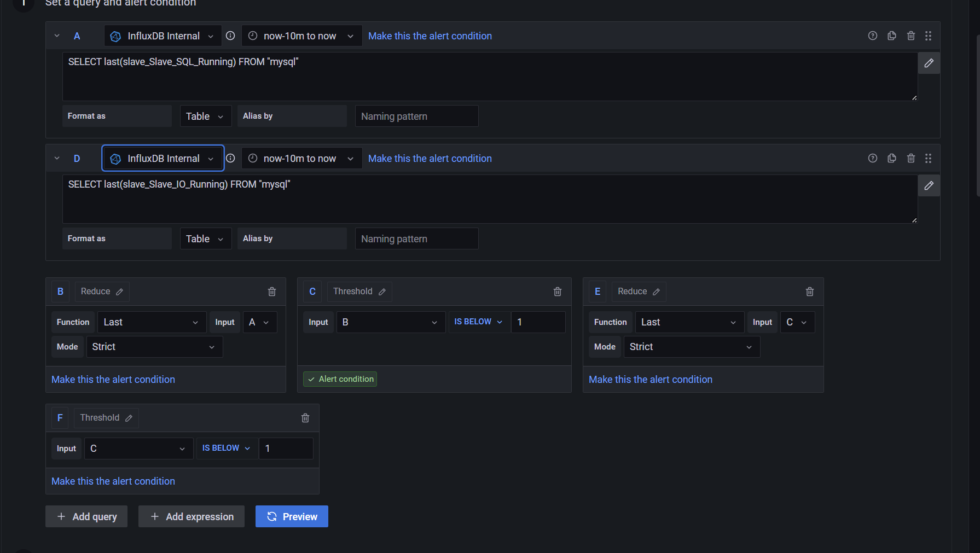Toggle editor mode pencil for query D
Image resolution: width=980 pixels, height=553 pixels.
pos(929,185)
